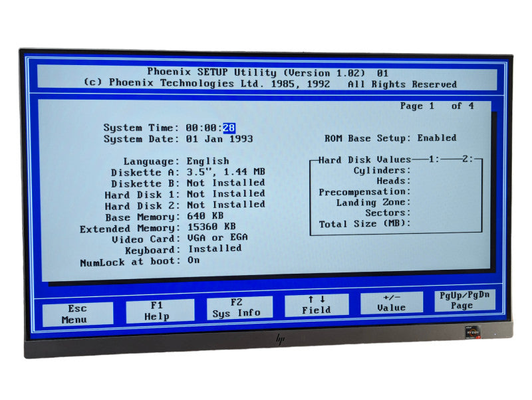Click the Ryzen sticker on the bezel
532x400 pixels.
473,332
